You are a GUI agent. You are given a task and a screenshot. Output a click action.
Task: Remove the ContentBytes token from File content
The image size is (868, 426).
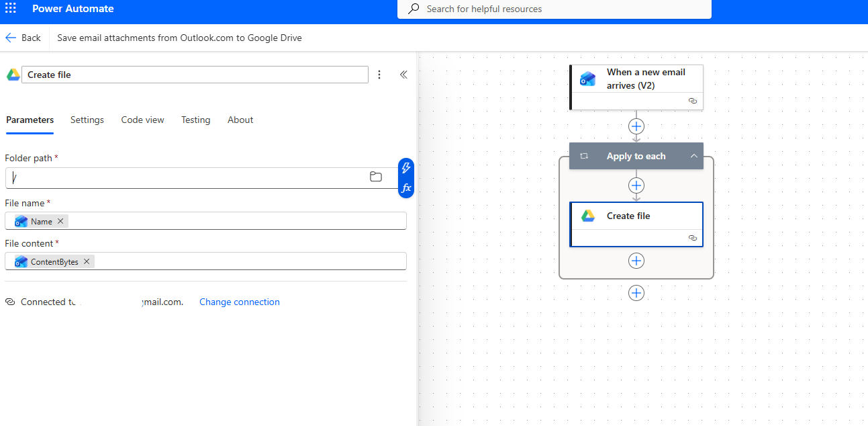click(87, 261)
